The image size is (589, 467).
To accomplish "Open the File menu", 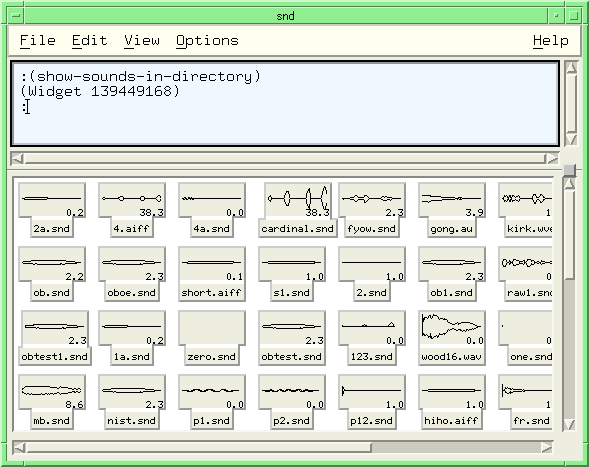I will tap(38, 41).
